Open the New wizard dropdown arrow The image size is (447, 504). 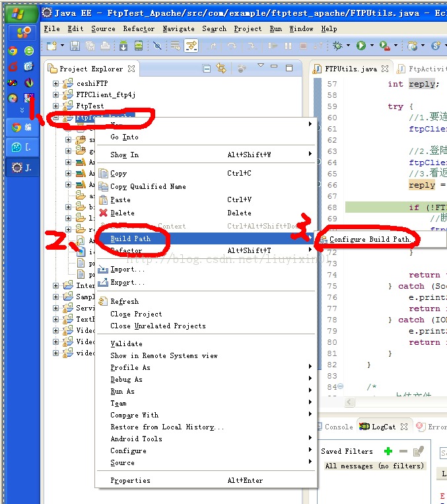62,46
